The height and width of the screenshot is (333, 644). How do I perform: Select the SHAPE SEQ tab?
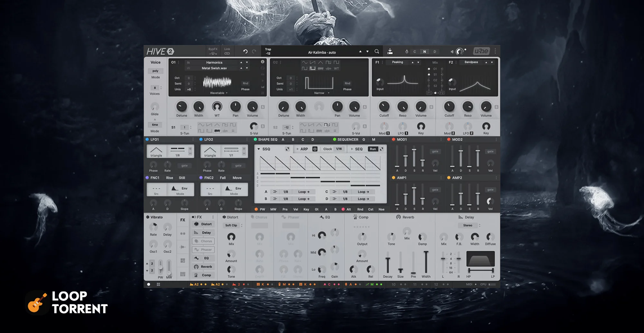pyautogui.click(x=267, y=139)
